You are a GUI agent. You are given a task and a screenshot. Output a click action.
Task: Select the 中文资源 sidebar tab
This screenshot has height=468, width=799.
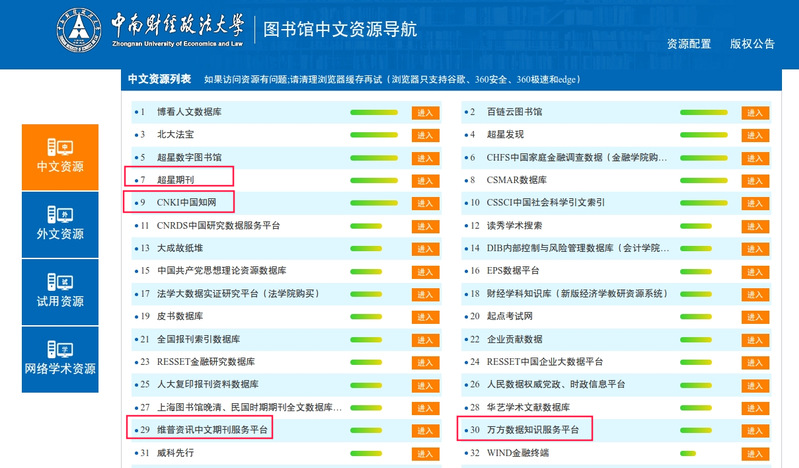point(60,156)
